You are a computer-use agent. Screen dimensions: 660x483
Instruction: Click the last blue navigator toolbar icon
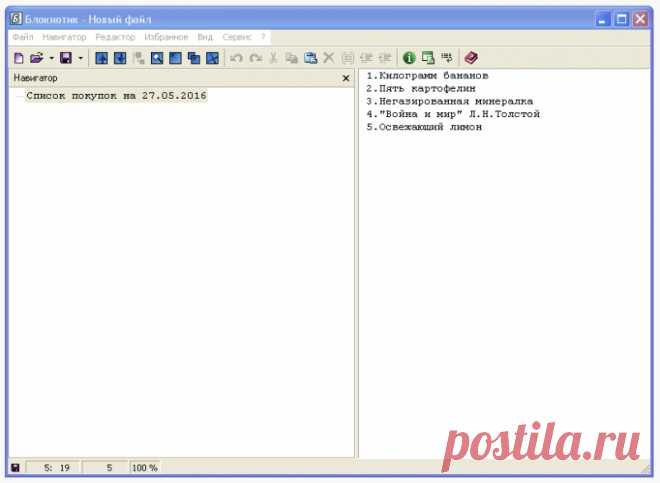[x=212, y=58]
